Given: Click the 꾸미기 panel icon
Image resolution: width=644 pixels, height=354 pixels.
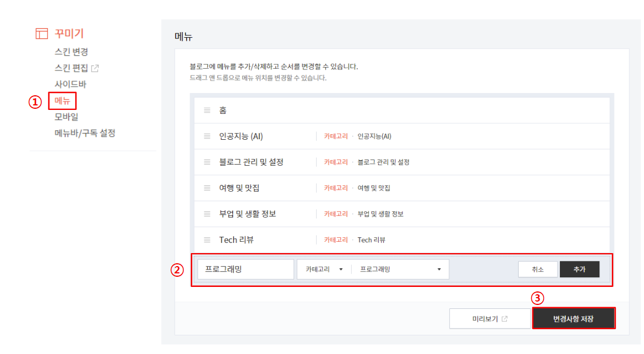Looking at the screenshot, I should pyautogui.click(x=42, y=33).
